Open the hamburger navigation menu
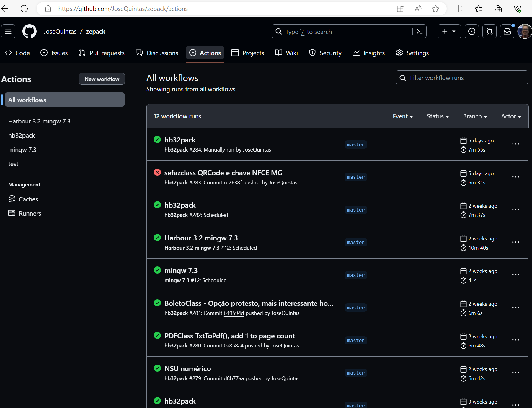The image size is (532, 408). coord(8,32)
